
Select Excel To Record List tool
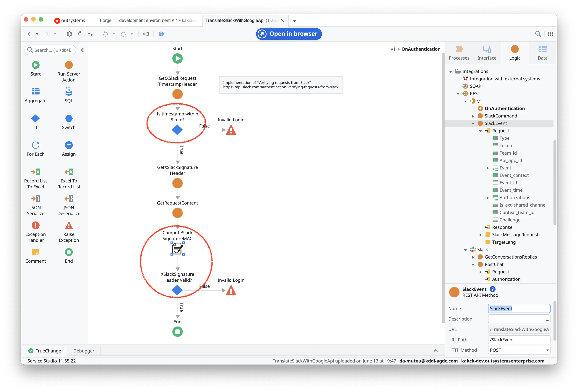[69, 179]
